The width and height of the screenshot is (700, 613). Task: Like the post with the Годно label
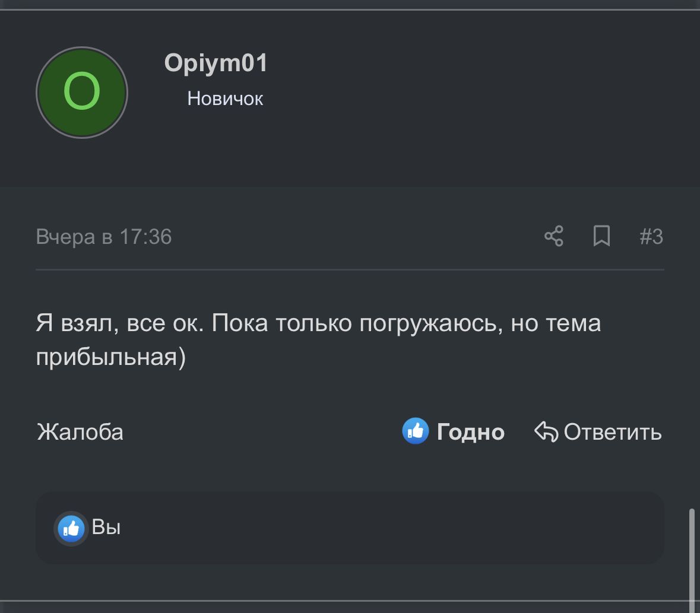(x=470, y=432)
